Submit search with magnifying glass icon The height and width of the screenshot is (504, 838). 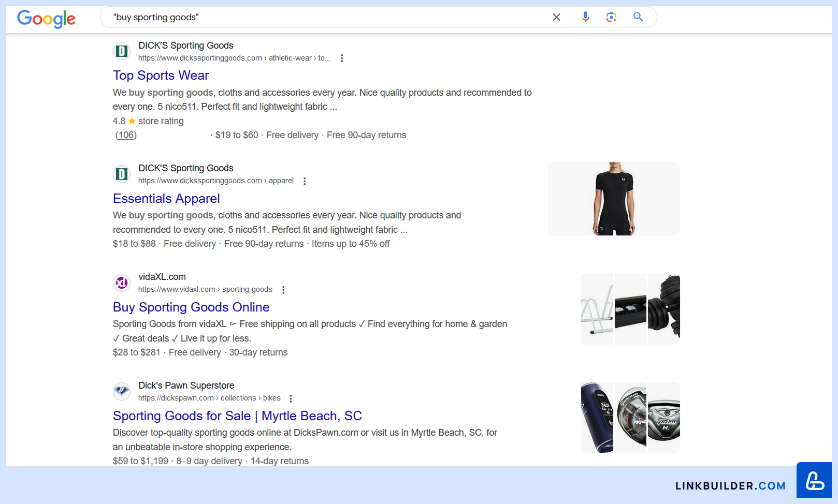[x=638, y=17]
